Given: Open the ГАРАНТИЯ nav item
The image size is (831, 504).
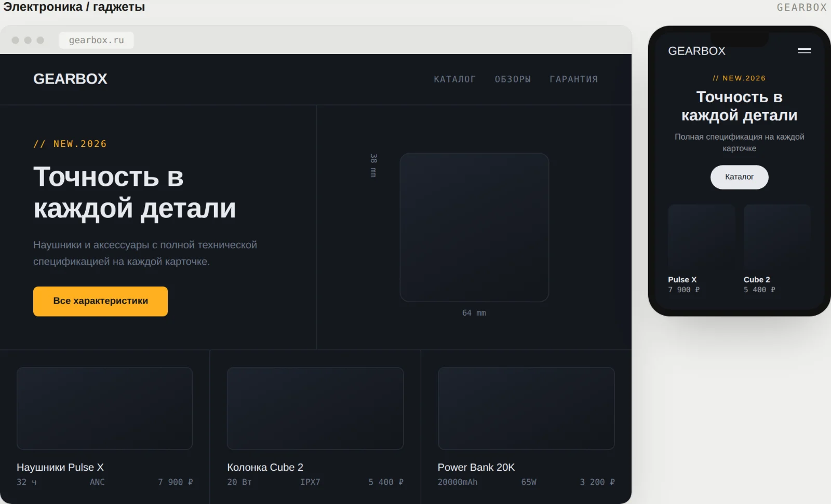Looking at the screenshot, I should (x=574, y=79).
